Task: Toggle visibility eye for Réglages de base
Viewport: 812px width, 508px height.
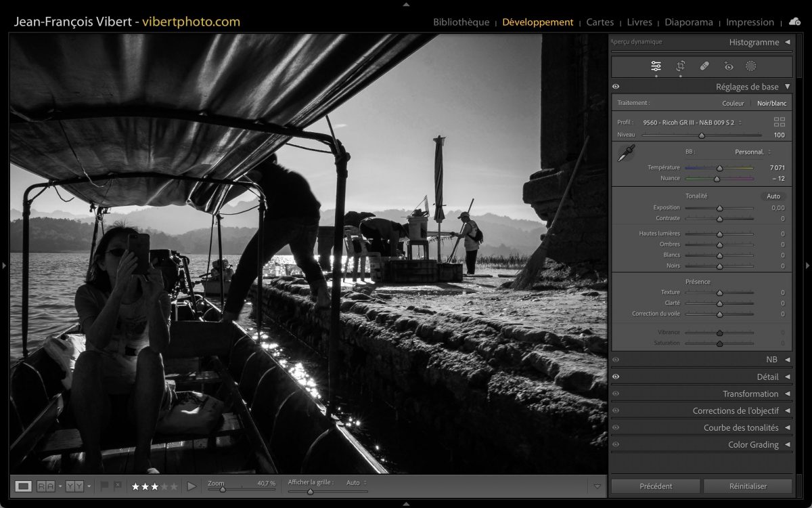Action: 616,87
